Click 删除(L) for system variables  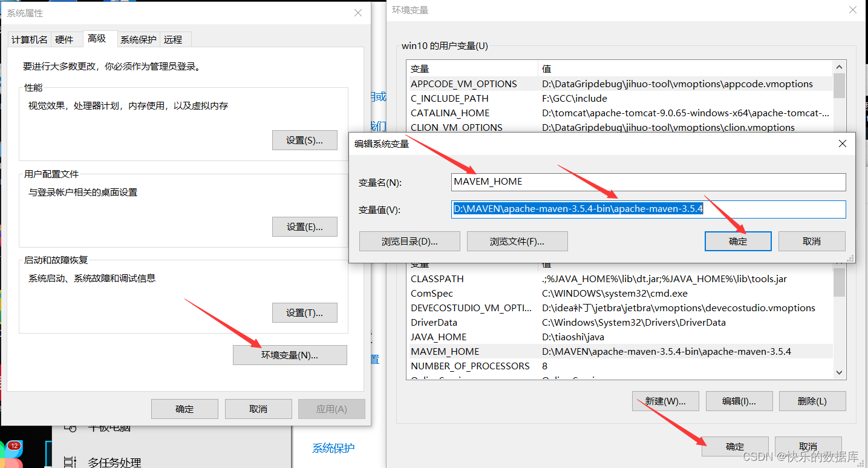pyautogui.click(x=812, y=401)
